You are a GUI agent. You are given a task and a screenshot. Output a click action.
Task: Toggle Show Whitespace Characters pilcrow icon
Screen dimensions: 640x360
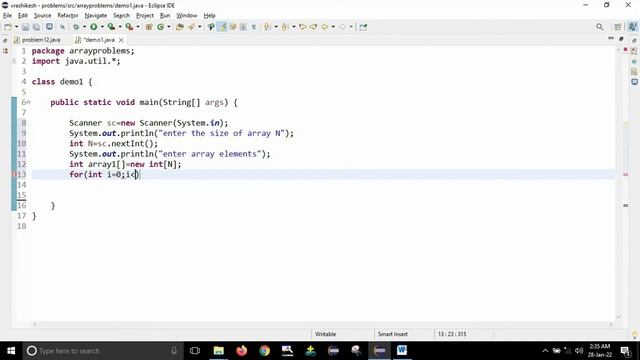(x=253, y=27)
